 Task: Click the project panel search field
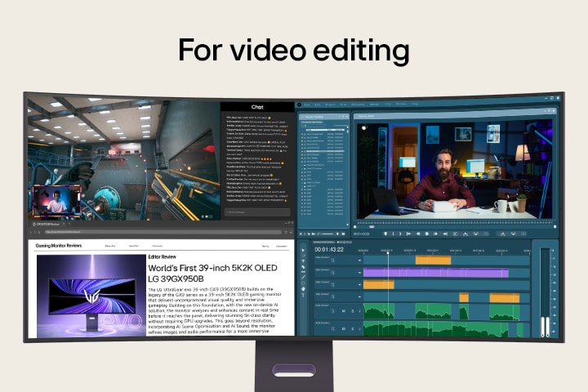[313, 126]
